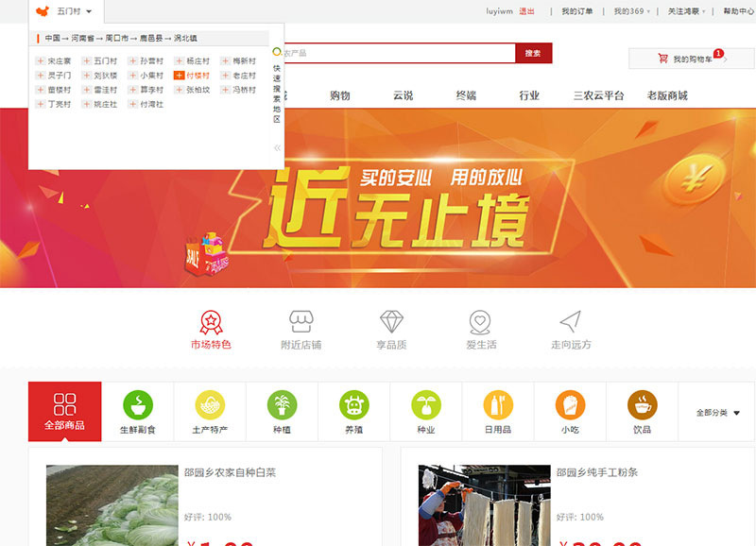Select the 爱生活 heart icon
The height and width of the screenshot is (546, 756).
pyautogui.click(x=481, y=322)
